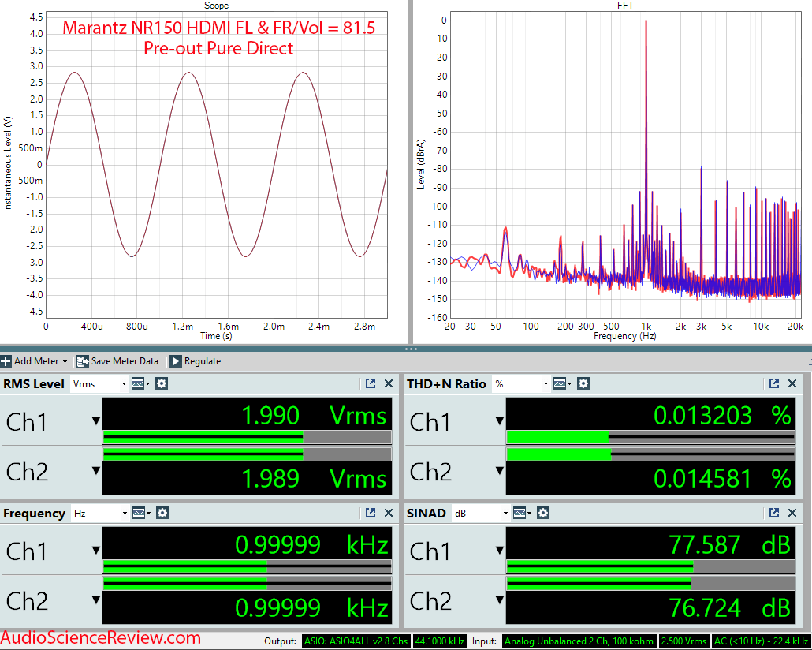
Task: Click the Regulate play icon
Action: click(x=176, y=361)
